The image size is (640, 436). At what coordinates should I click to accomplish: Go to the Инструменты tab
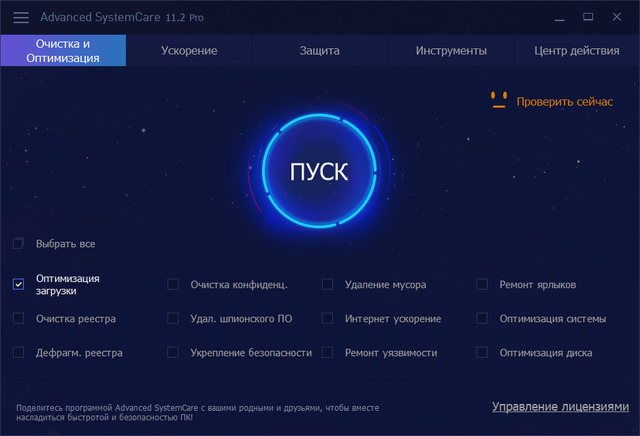click(x=451, y=51)
